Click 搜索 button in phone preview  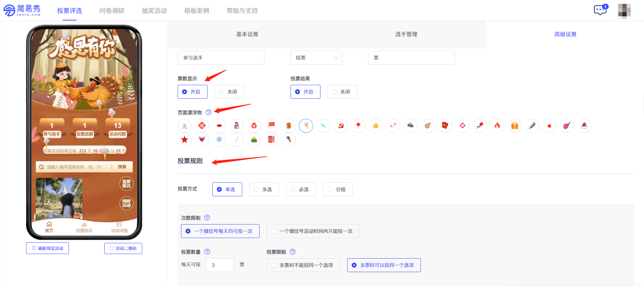click(122, 167)
